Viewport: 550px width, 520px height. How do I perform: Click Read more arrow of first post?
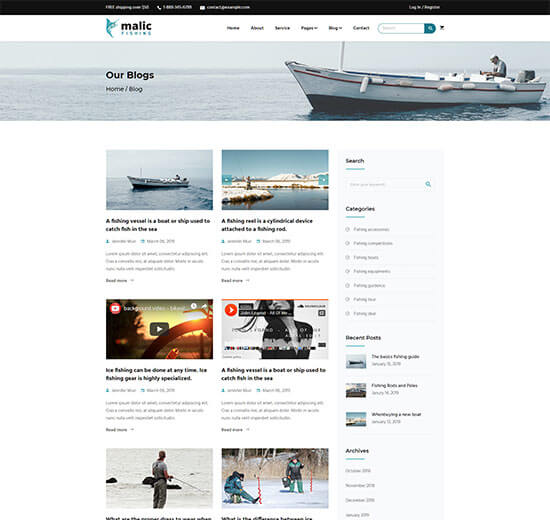click(132, 280)
